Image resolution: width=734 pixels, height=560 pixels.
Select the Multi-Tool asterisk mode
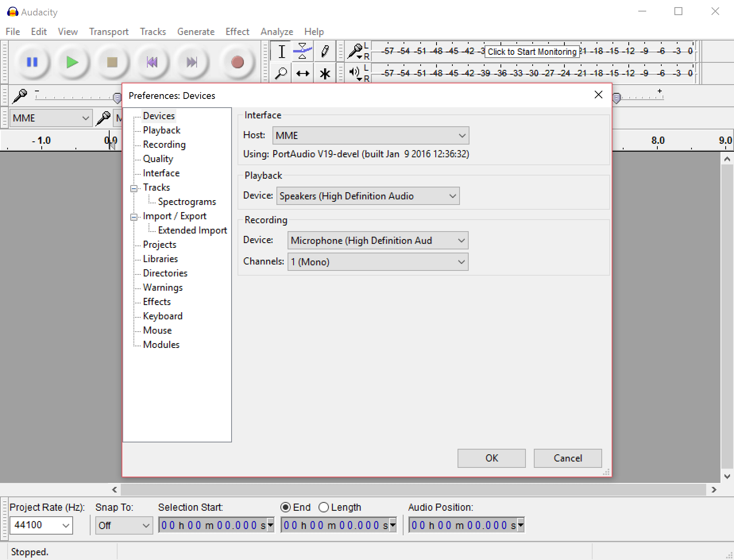point(325,73)
